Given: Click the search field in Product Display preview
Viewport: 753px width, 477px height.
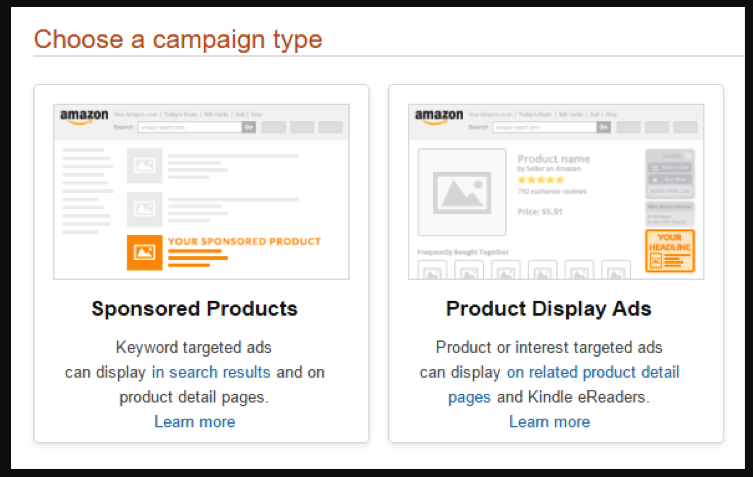Looking at the screenshot, I should point(545,127).
